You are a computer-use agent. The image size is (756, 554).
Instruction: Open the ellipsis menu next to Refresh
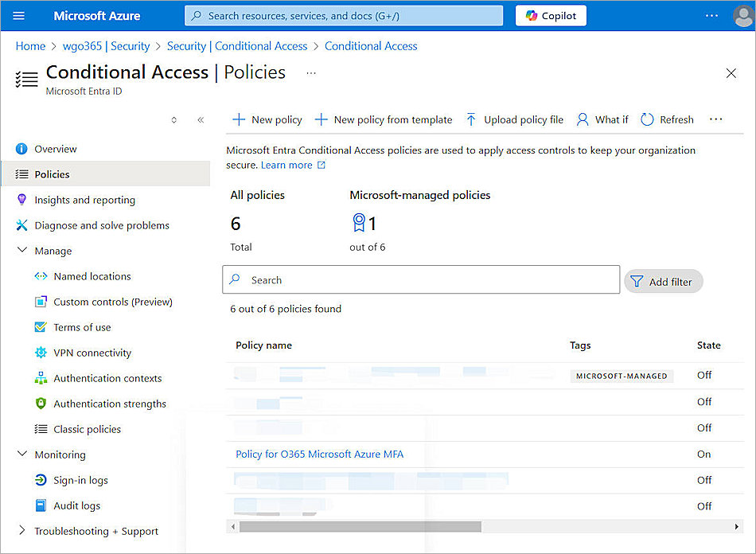coord(715,119)
